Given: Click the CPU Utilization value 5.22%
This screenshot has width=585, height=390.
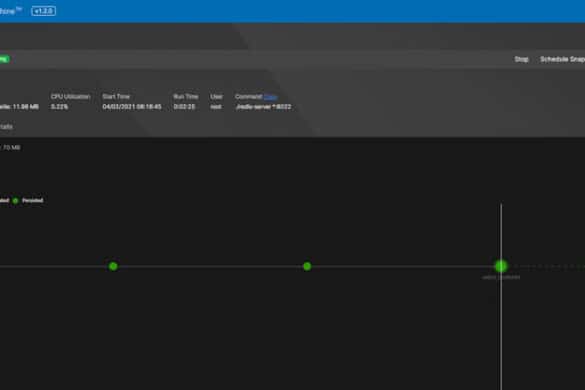Looking at the screenshot, I should [x=60, y=107].
